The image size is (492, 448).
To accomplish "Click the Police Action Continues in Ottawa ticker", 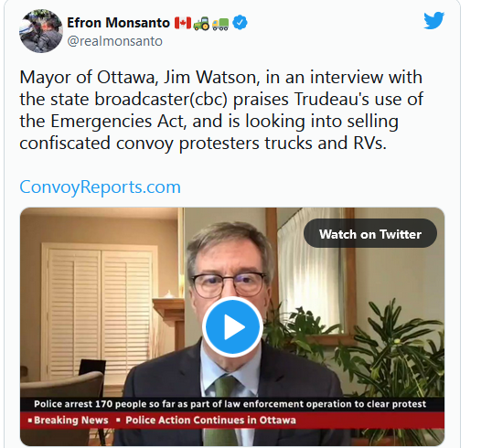I will pos(210,420).
